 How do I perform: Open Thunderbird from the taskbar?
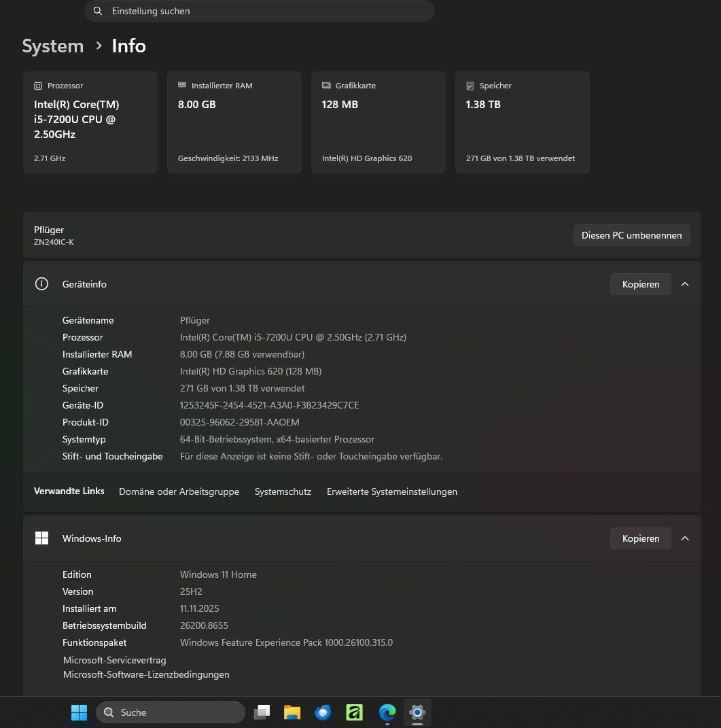click(x=323, y=712)
